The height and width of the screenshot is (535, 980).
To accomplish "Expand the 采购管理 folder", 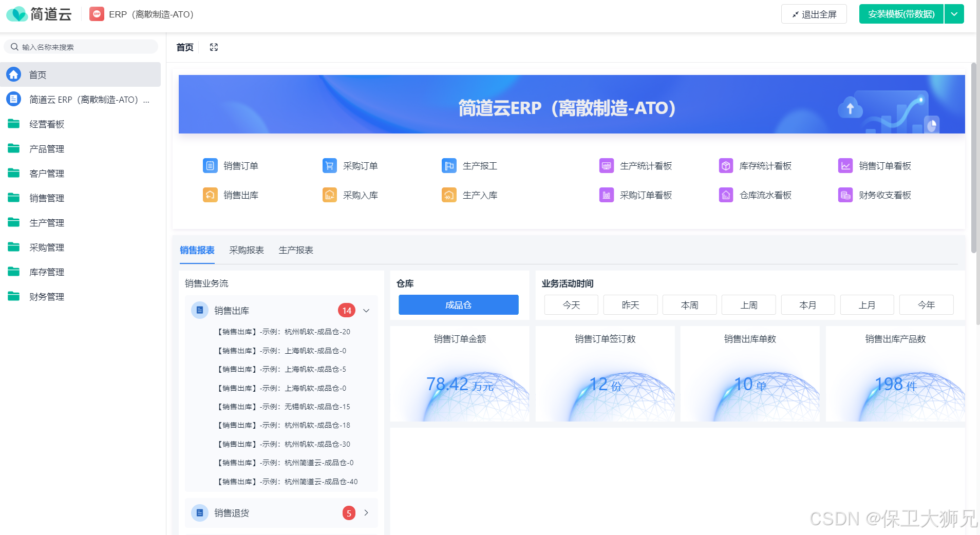I will 81,247.
